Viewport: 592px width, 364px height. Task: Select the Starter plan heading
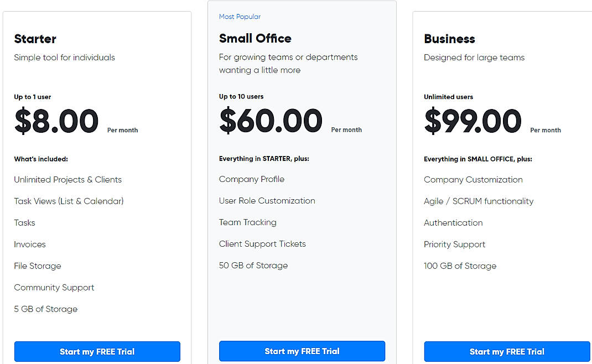click(x=35, y=39)
